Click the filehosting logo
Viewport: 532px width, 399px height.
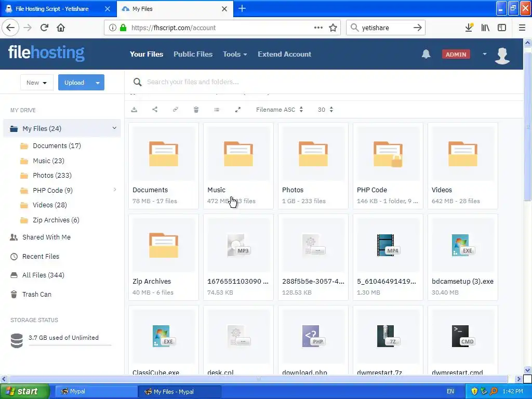click(x=46, y=53)
